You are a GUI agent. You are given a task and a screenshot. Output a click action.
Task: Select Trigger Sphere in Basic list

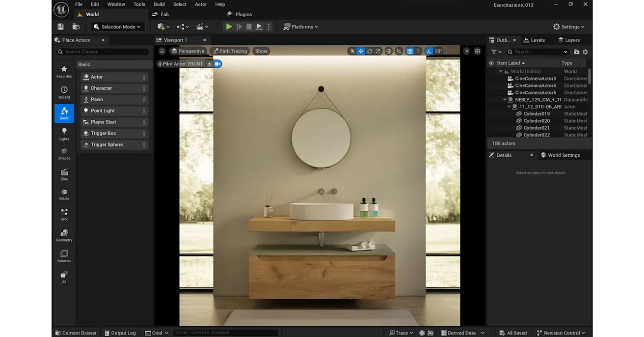click(x=114, y=145)
